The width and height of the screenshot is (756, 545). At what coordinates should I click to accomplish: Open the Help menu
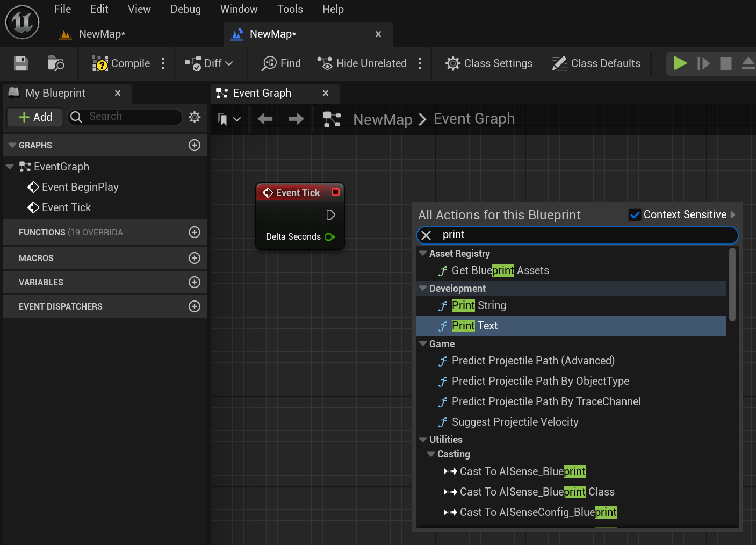point(333,9)
